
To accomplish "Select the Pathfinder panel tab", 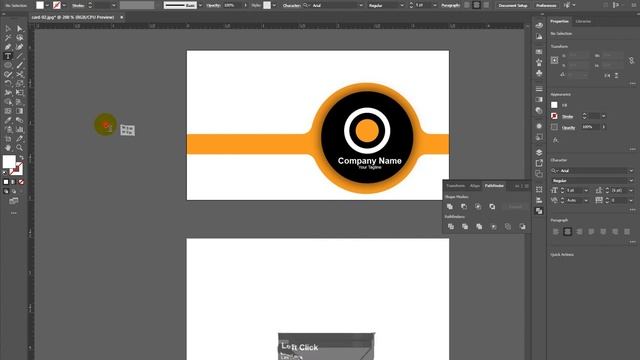I will [494, 186].
